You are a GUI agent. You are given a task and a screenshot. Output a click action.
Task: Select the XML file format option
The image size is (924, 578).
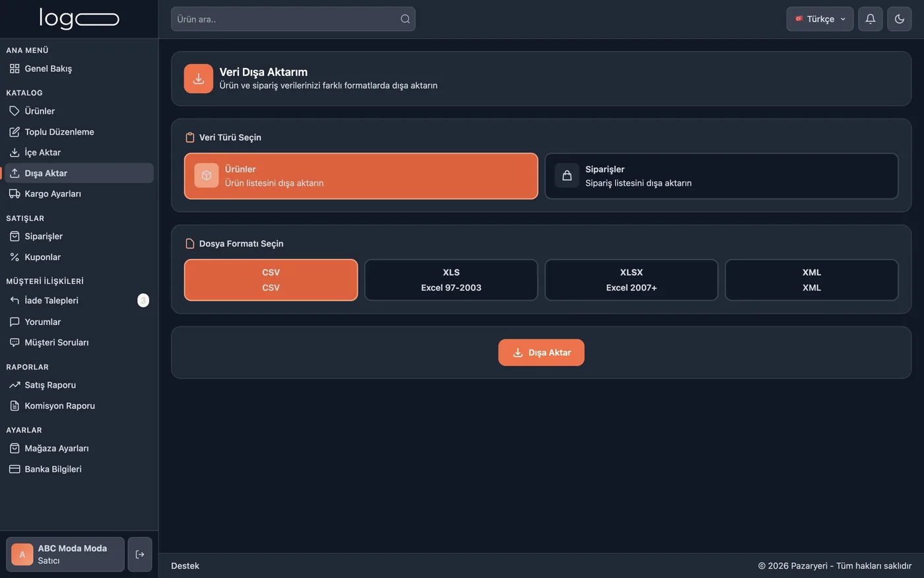811,280
